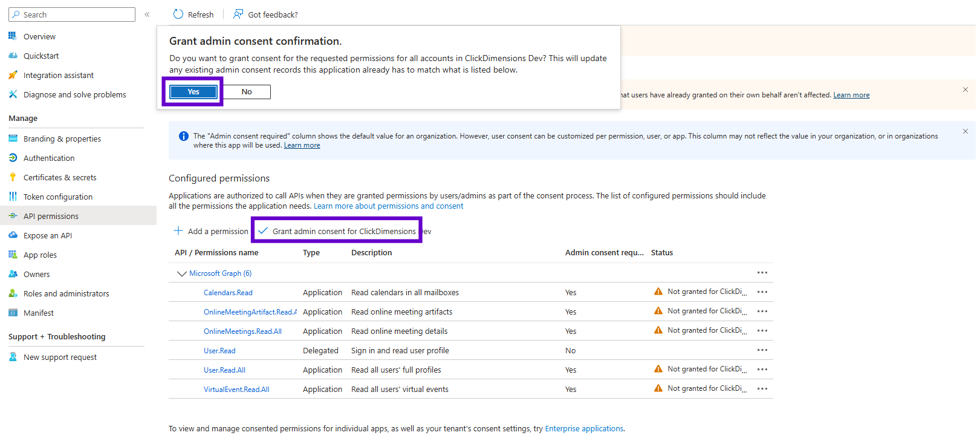Confirm consent by clicking Yes

point(193,91)
